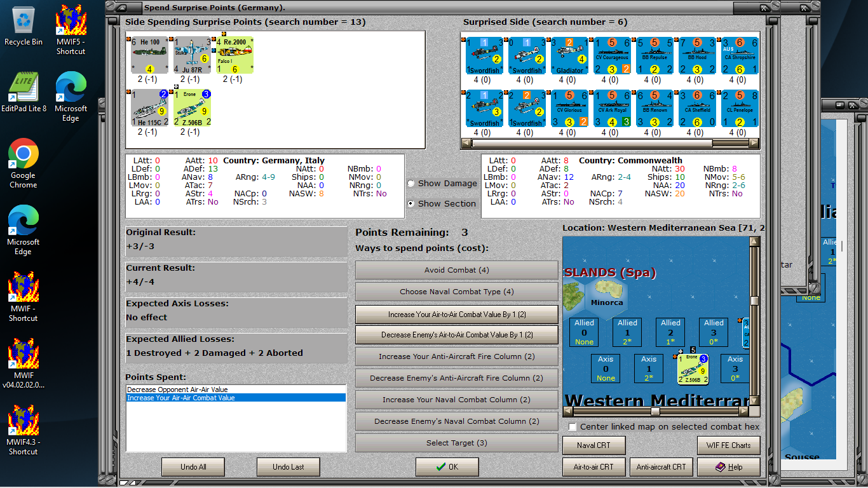Click Decrease Enemy's Air-to-Air Combat Value By 1
The height and width of the screenshot is (488, 868).
click(x=456, y=335)
